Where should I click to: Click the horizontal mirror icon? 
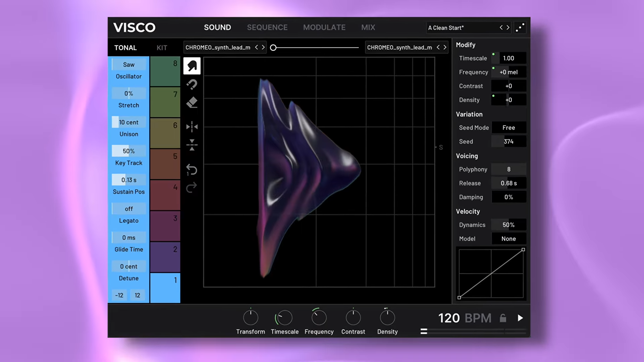point(192,127)
